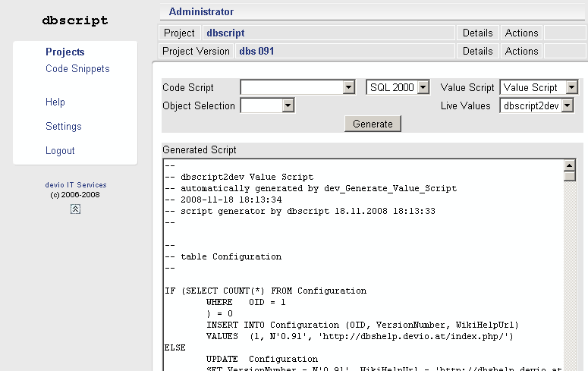Image resolution: width=588 pixels, height=371 pixels.
Task: Click the '-- table Configuration' script line
Action: [x=223, y=256]
